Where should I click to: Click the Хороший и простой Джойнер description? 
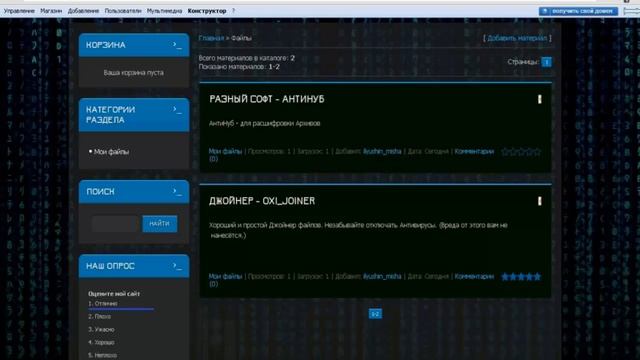point(358,230)
